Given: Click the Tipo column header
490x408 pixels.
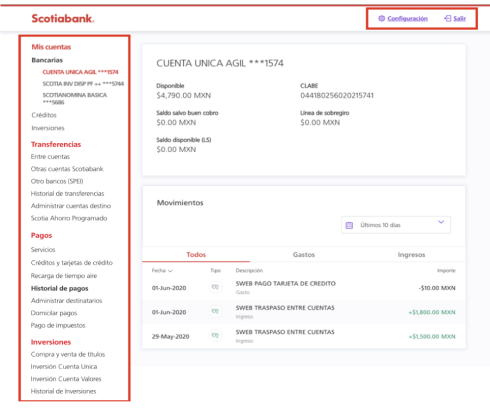Looking at the screenshot, I should pos(215,271).
